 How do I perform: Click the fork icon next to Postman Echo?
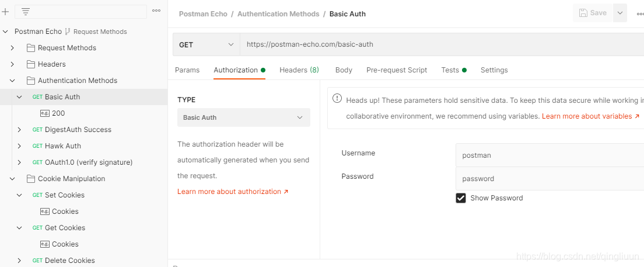[68, 32]
